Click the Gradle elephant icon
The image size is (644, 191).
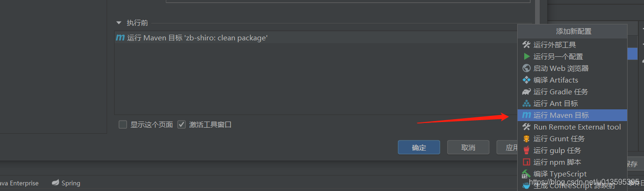coord(526,92)
